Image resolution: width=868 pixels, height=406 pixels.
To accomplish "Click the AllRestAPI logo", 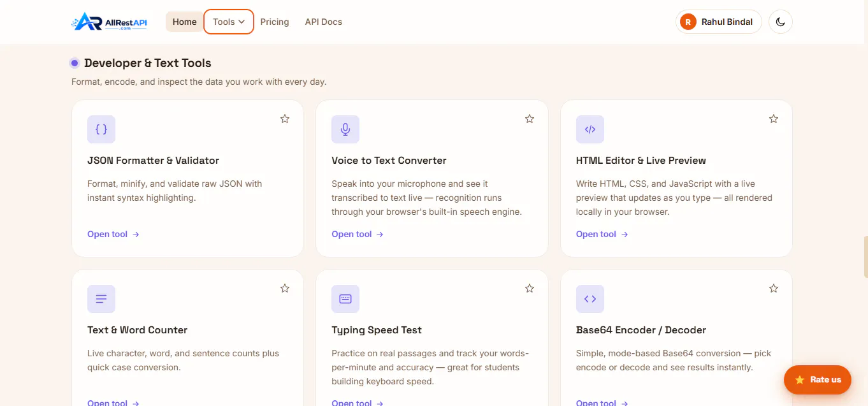I will pyautogui.click(x=110, y=22).
